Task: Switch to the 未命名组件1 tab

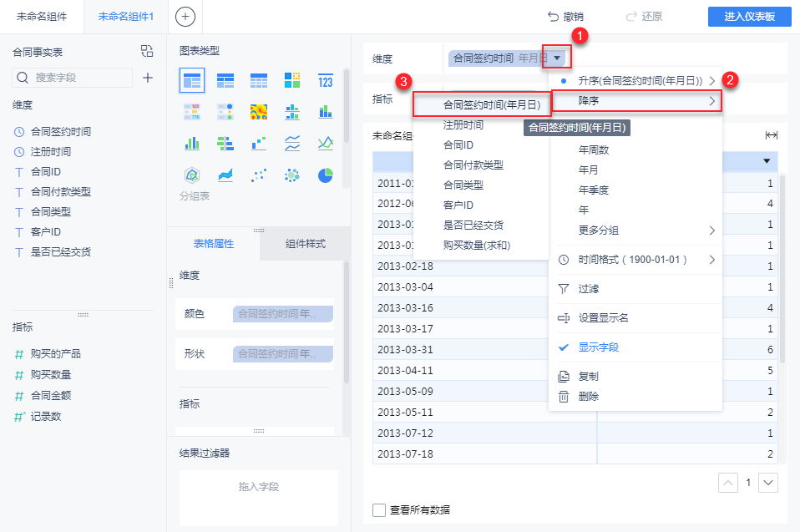Action: click(x=125, y=17)
